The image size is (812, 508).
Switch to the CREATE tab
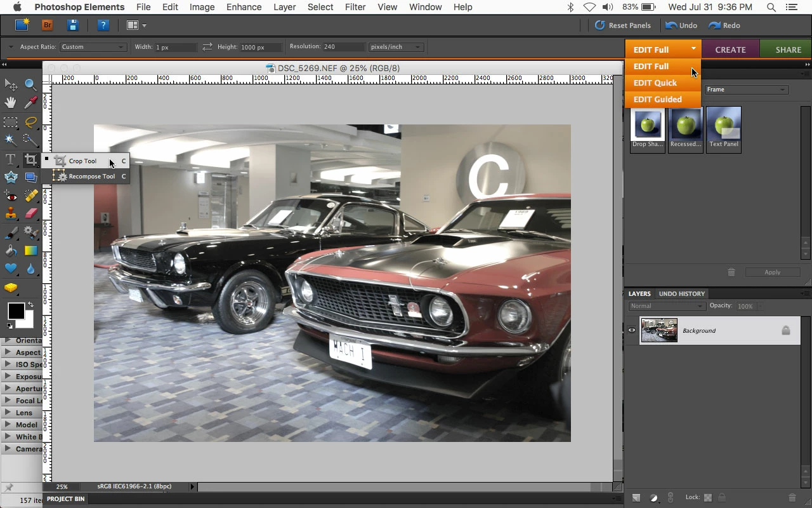coord(730,50)
